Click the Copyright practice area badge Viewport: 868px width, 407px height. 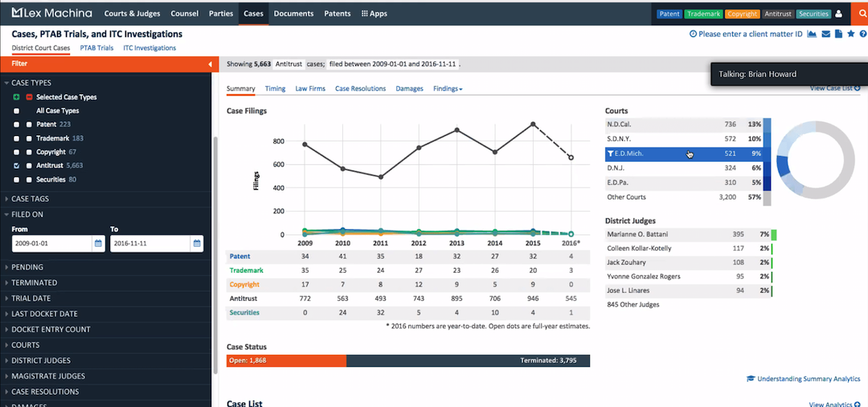click(x=741, y=14)
